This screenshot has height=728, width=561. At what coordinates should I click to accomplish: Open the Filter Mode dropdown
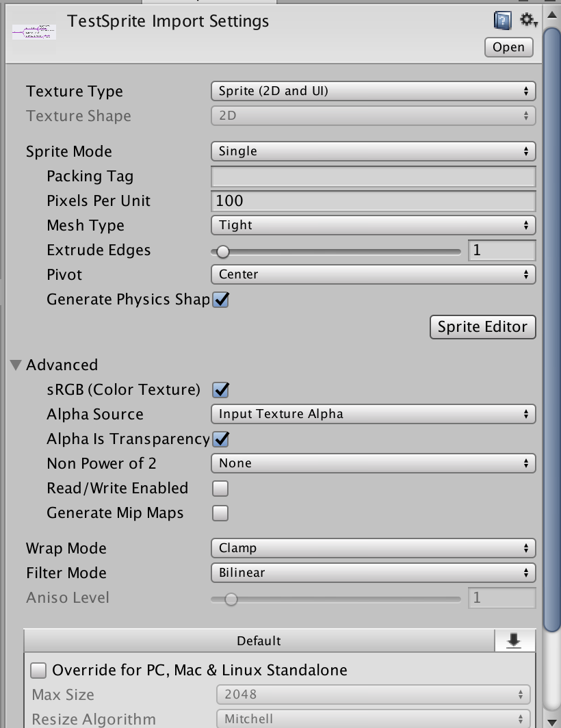[374, 573]
